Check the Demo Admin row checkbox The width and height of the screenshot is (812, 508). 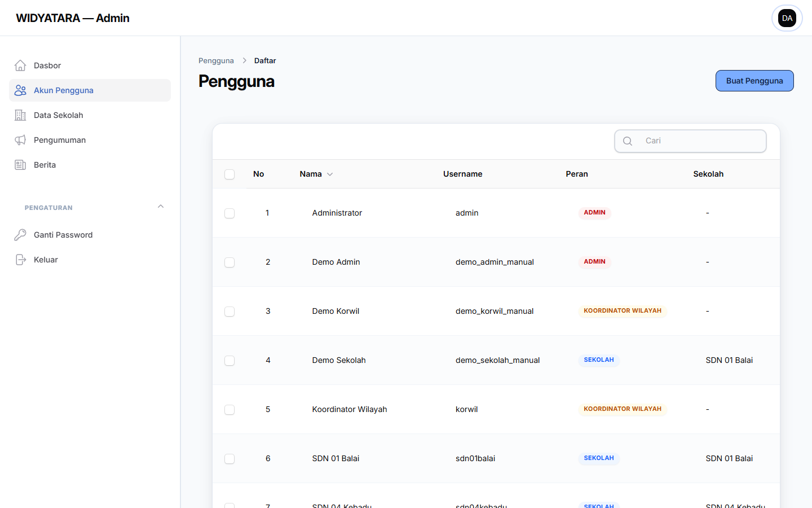pyautogui.click(x=230, y=262)
